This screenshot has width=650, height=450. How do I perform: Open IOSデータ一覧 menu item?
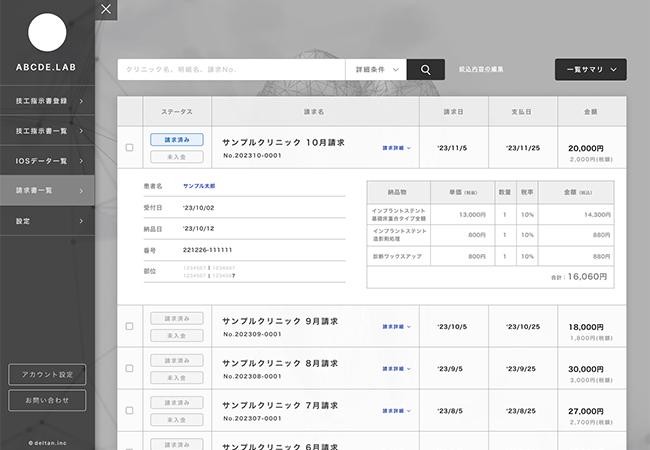(47, 161)
